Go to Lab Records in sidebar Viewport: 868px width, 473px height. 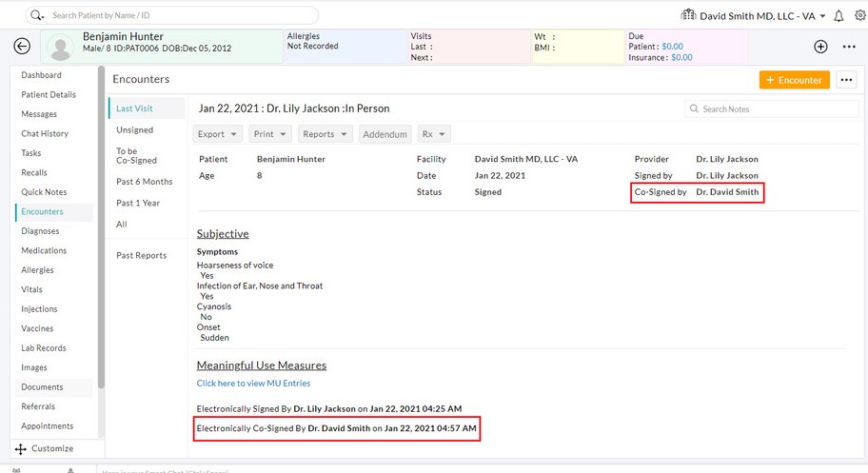[44, 348]
